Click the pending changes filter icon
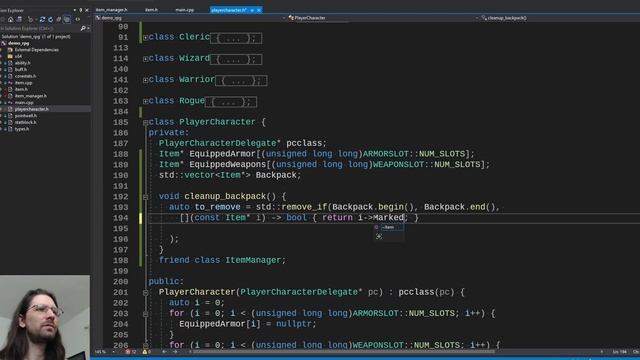The image size is (640, 360). coord(31,19)
